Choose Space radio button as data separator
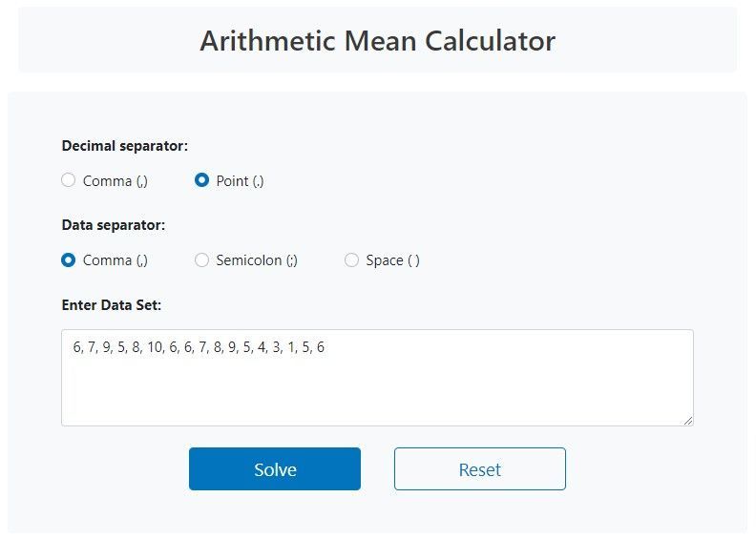The height and width of the screenshot is (539, 756). coord(351,260)
